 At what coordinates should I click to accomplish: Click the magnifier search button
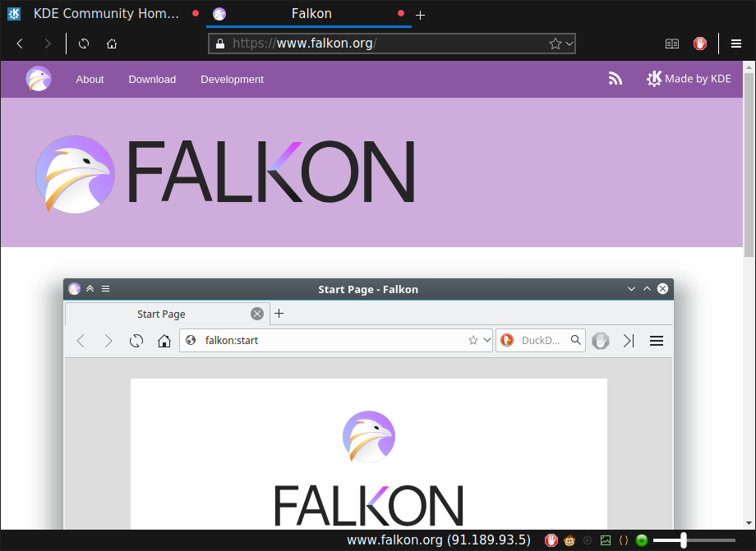tap(576, 340)
